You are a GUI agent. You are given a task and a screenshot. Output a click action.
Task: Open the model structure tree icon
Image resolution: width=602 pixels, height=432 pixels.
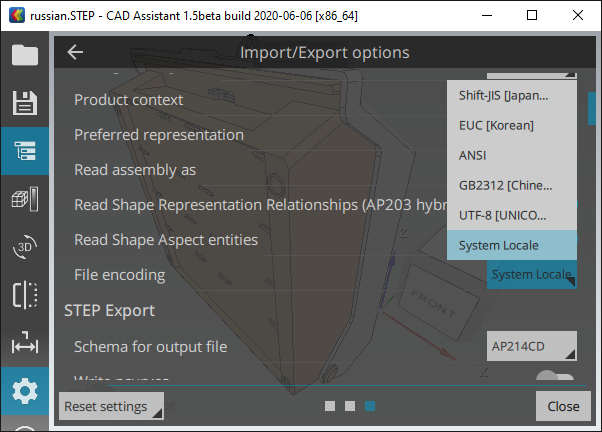tap(25, 152)
